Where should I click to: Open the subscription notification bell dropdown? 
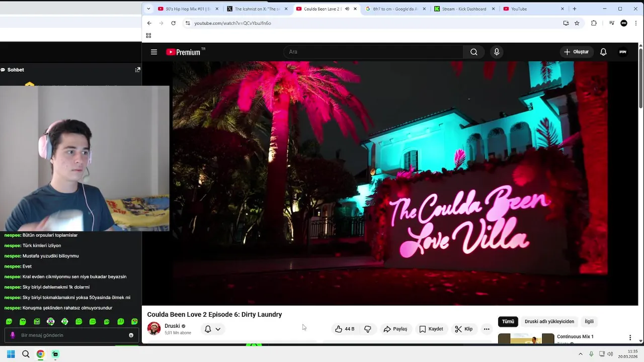pyautogui.click(x=212, y=329)
